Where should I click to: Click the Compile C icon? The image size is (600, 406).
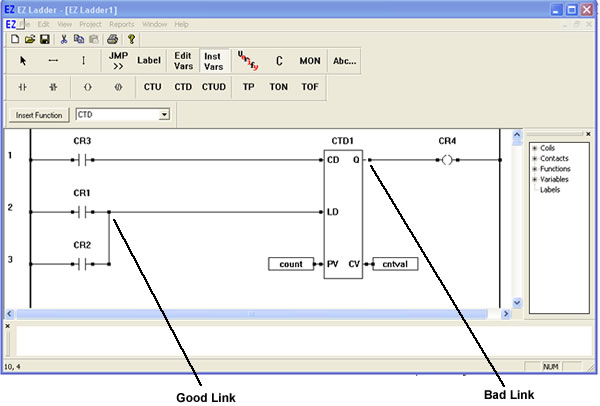tap(279, 60)
